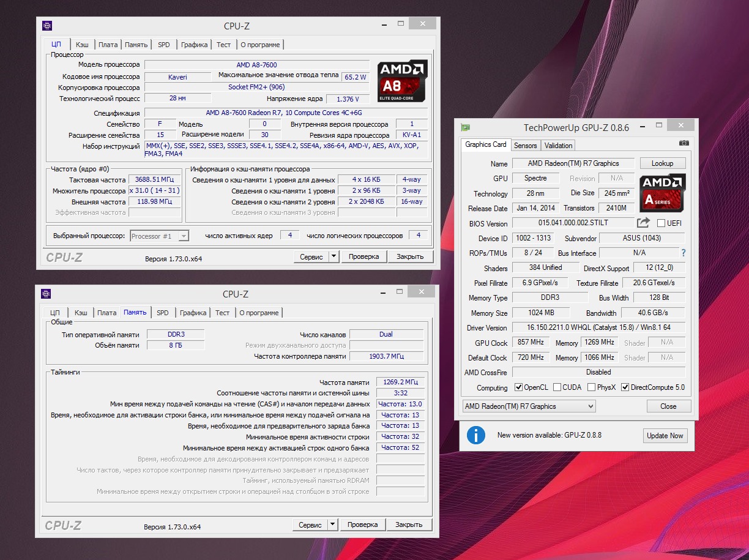The width and height of the screenshot is (749, 560).
Task: Click the GPU-Z screenshot camera icon
Action: coord(684,143)
